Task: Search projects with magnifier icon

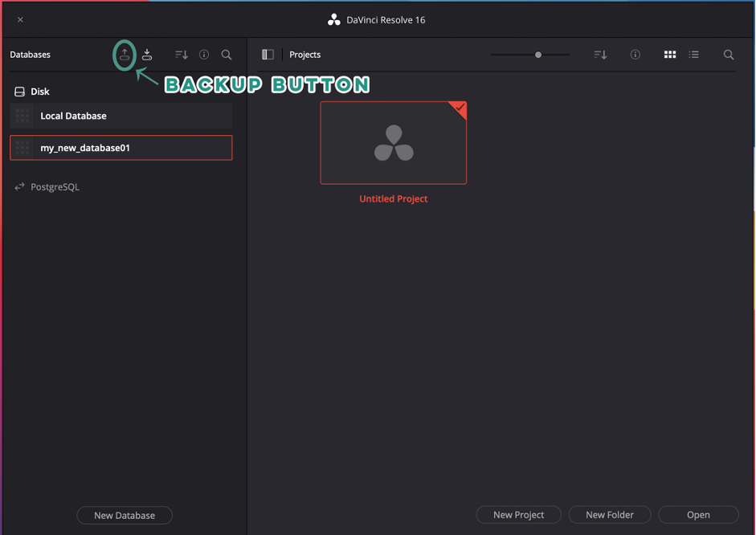Action: pos(729,55)
